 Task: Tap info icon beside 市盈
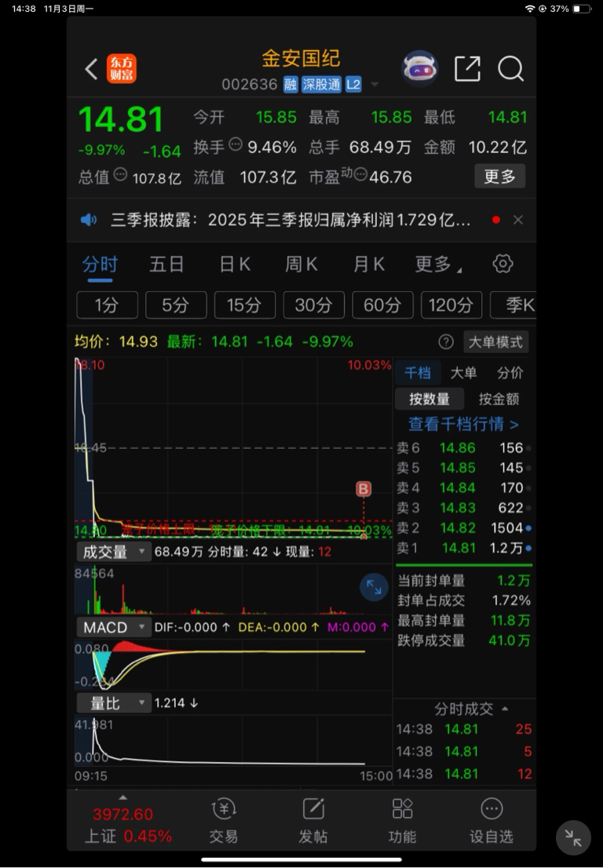tap(360, 175)
